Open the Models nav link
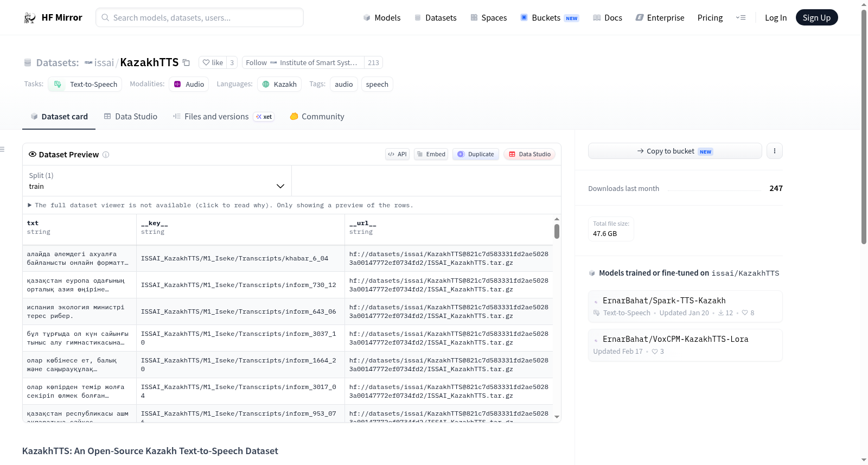Viewport: 868px width, 465px height. tap(382, 18)
